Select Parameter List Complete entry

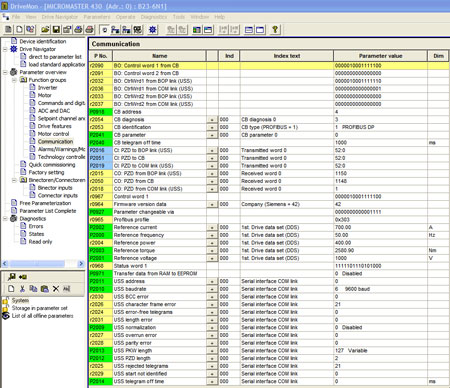(48, 211)
